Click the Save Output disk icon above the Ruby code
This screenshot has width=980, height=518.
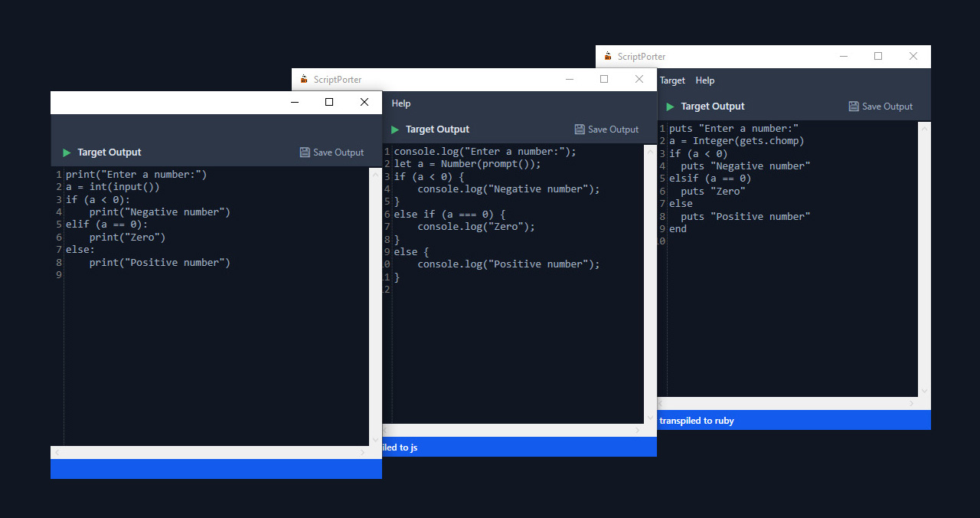(854, 107)
